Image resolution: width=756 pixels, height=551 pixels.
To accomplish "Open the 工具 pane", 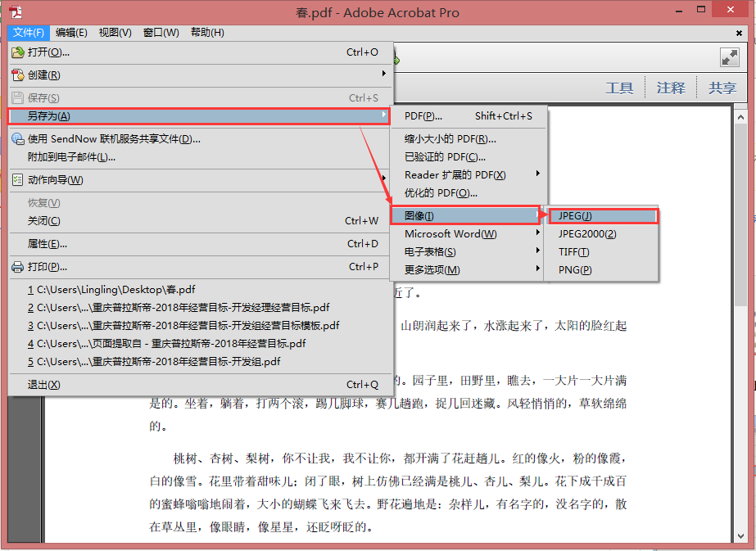I will (619, 88).
